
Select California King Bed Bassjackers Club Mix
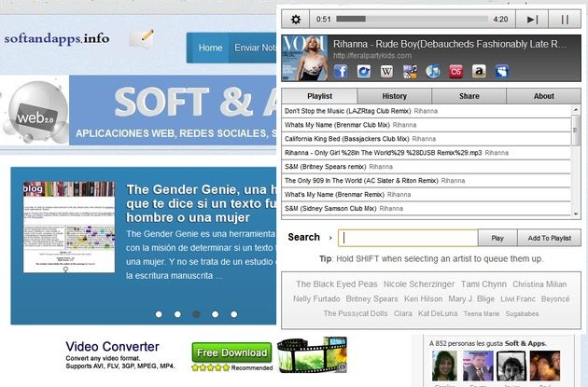(426, 139)
